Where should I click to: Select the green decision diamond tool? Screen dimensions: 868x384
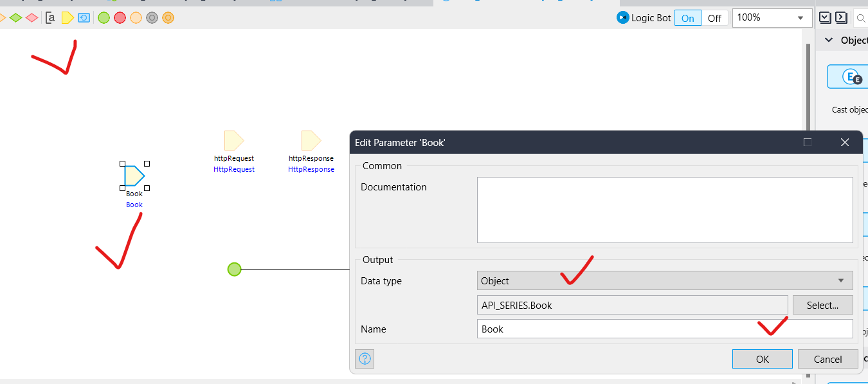coord(15,18)
